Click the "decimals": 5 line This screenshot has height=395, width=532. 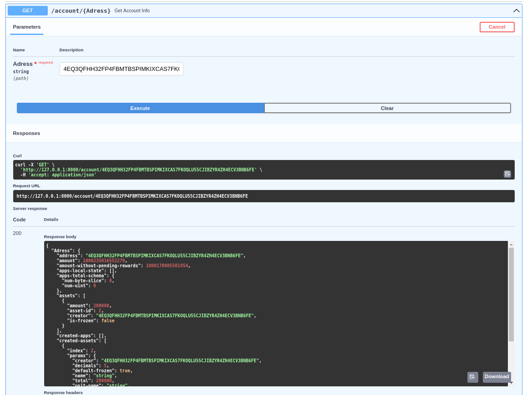pos(91,366)
